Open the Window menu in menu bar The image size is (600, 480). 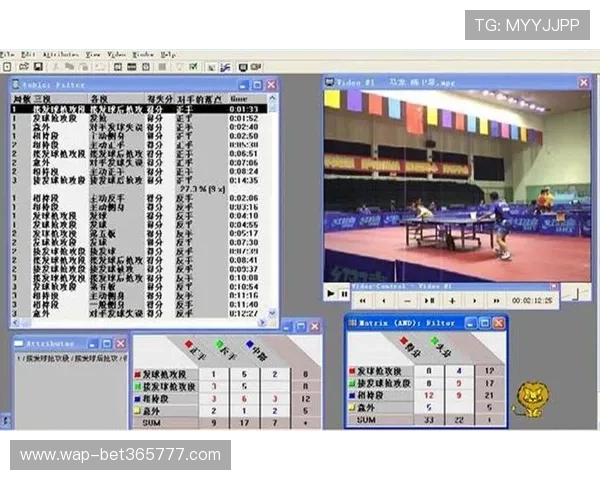(143, 54)
